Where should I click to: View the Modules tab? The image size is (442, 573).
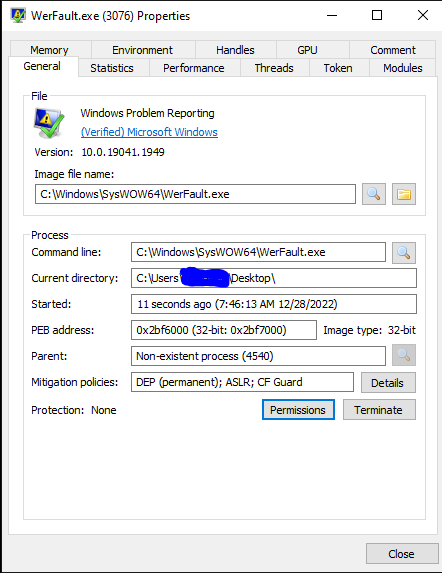click(x=403, y=68)
